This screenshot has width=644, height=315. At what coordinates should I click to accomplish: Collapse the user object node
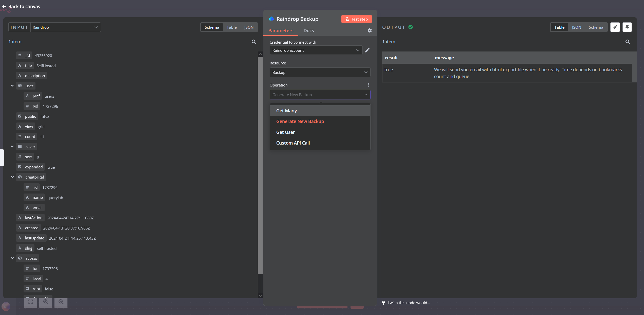coord(12,86)
